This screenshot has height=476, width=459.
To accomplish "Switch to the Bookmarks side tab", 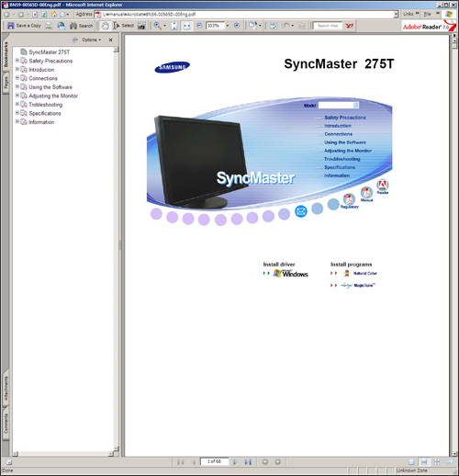I will 6,54.
